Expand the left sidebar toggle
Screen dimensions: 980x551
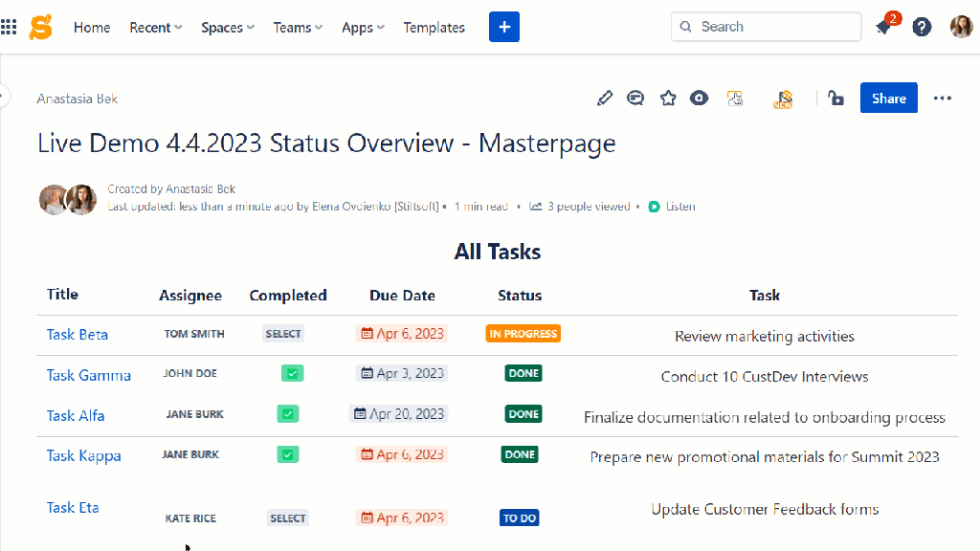(4, 97)
